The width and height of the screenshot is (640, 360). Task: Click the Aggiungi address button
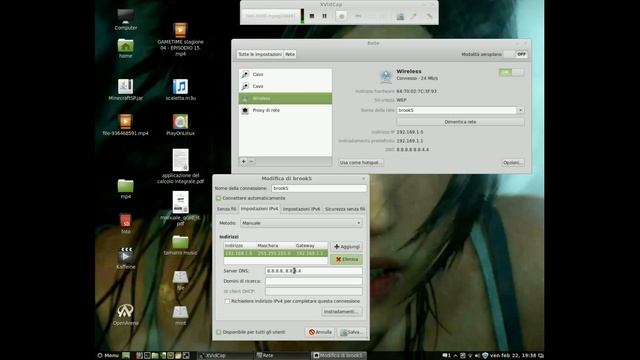[346, 247]
